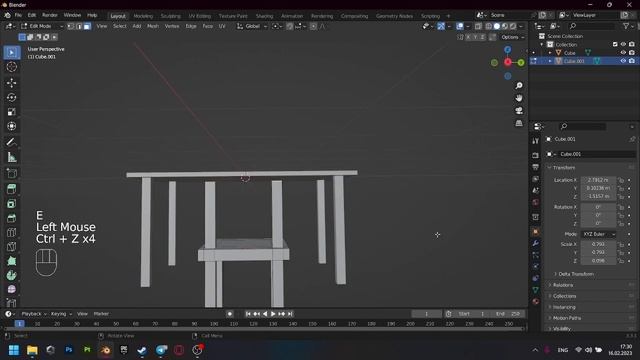Toggle X-ray display in viewport header
Viewport: 640px width, 360px height.
coord(478,26)
